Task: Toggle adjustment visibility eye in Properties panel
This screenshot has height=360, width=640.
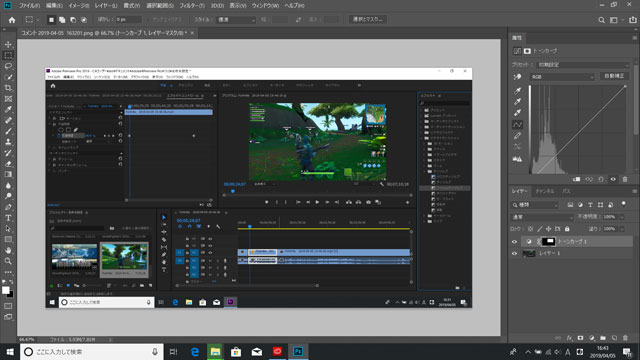Action: 613,179
